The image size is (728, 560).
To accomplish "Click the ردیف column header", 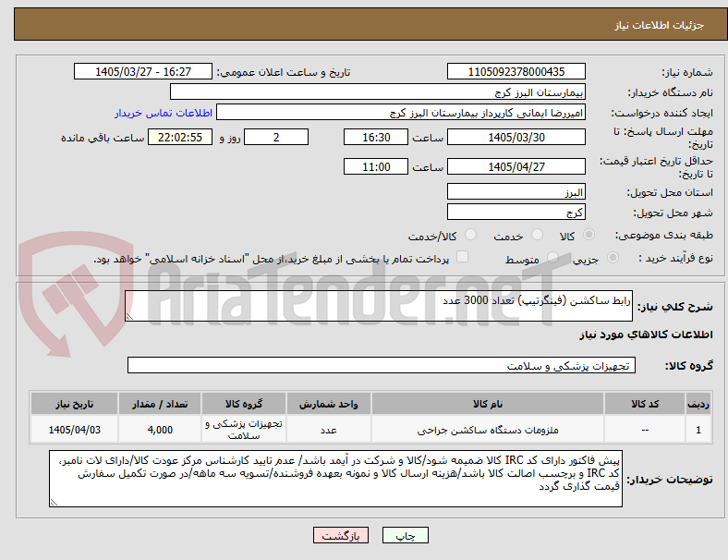I will click(698, 404).
